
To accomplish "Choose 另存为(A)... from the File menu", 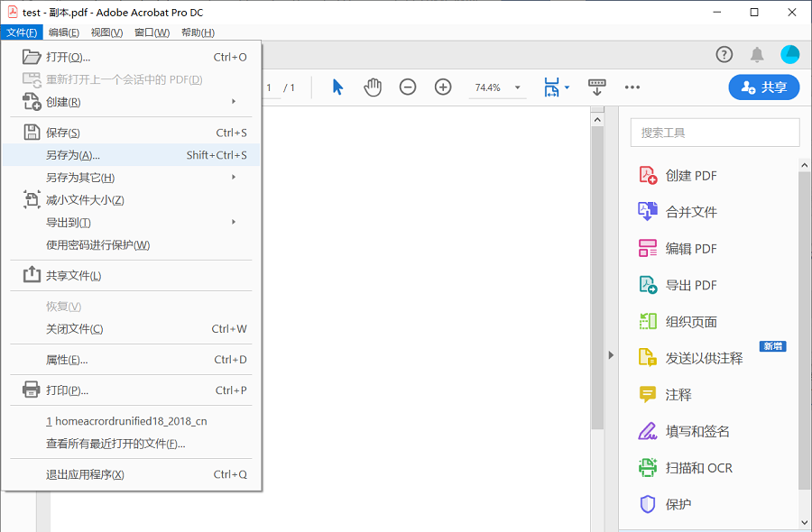I will (131, 155).
